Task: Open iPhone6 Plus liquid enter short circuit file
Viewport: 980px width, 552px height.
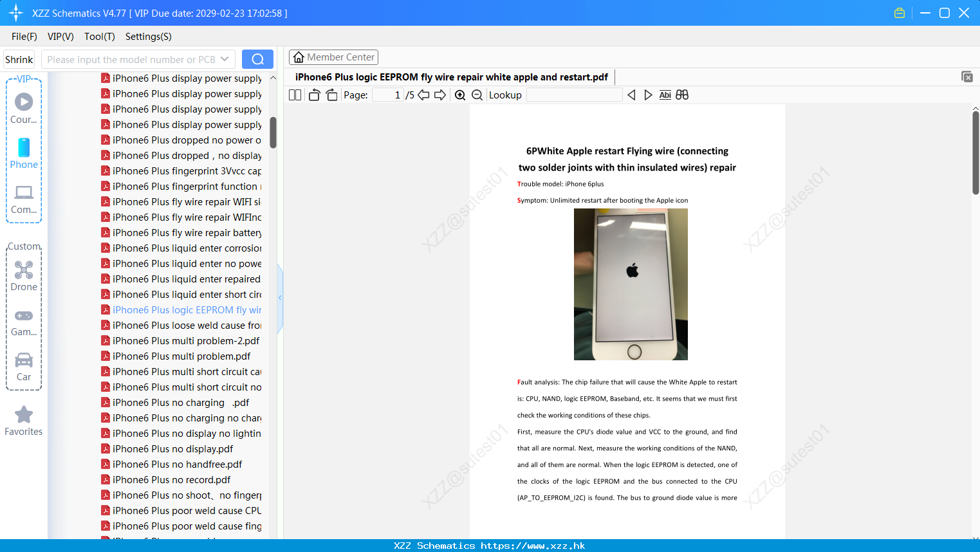Action: pyautogui.click(x=181, y=295)
